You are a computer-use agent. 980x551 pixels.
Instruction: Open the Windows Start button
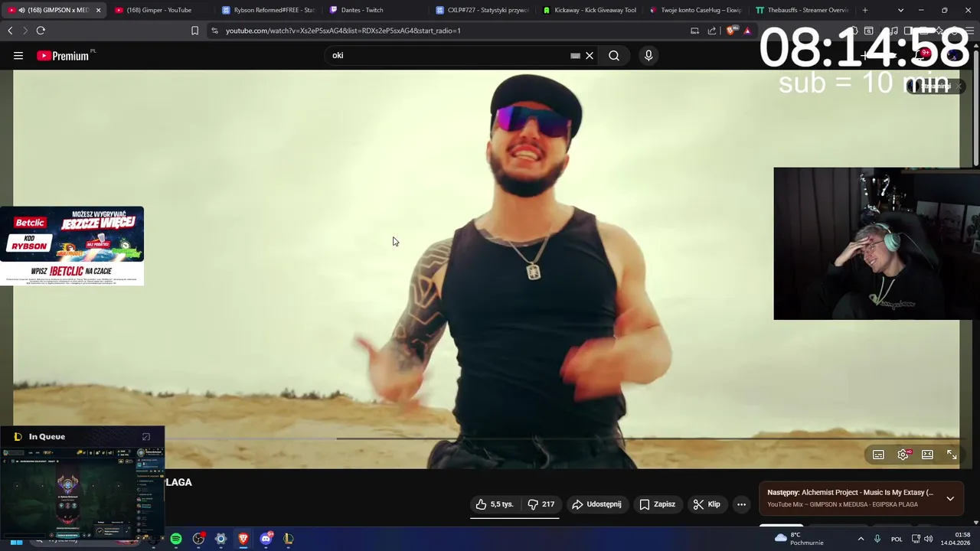point(16,542)
